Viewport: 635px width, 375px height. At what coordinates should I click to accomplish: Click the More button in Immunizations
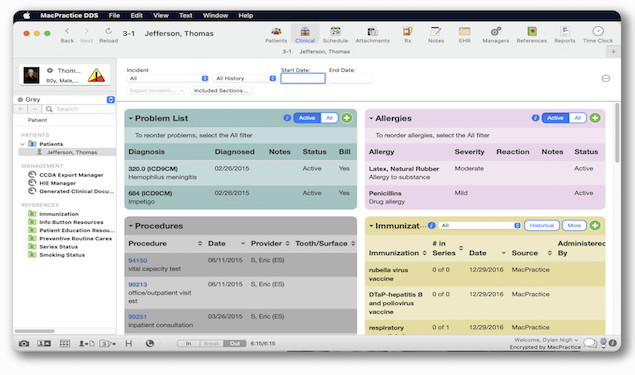(x=574, y=225)
